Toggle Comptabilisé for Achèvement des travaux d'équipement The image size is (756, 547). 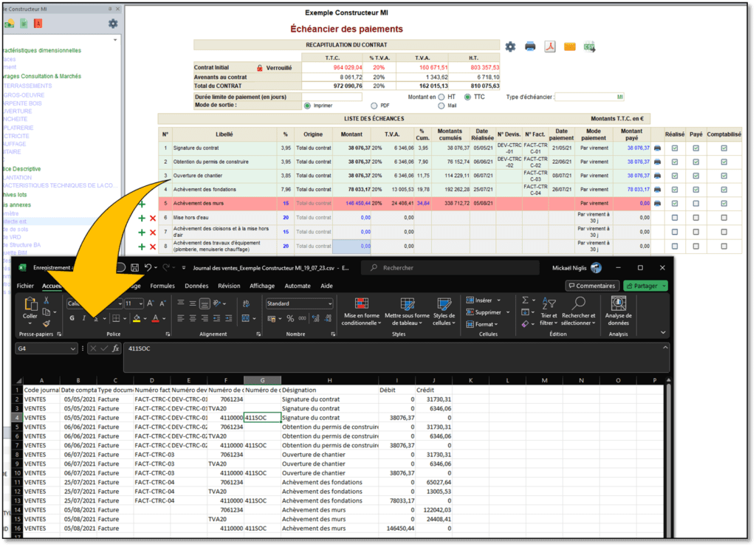point(724,247)
